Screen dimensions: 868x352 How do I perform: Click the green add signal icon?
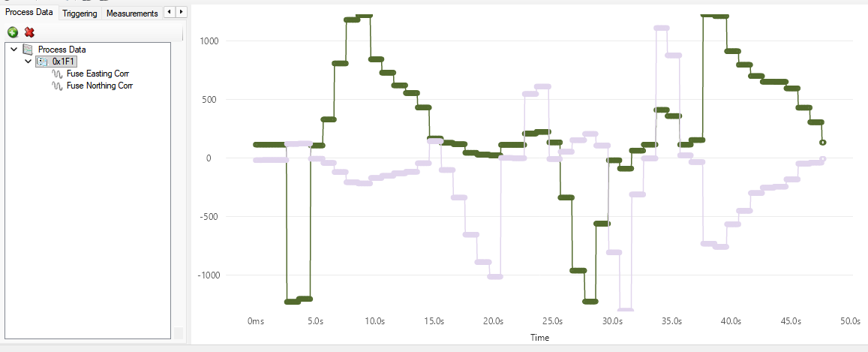pyautogui.click(x=13, y=32)
